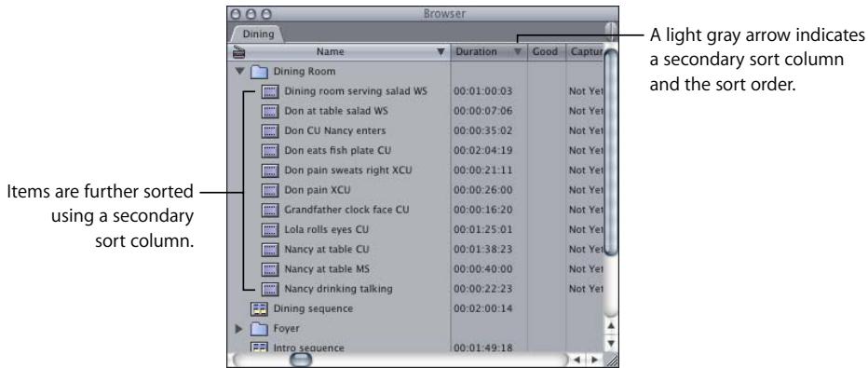Select clip Nancy drinking talking

(x=338, y=288)
